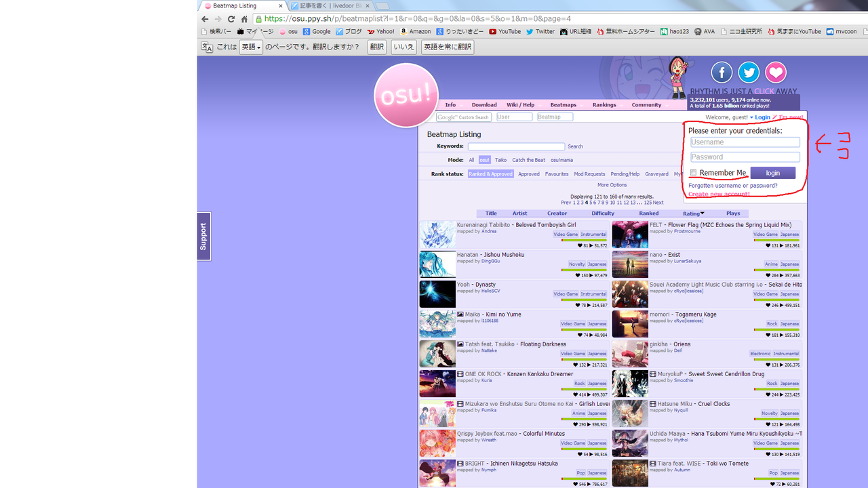Open nano - Exist beatmap thumbnail
The height and width of the screenshot is (488, 868).
[x=630, y=265]
